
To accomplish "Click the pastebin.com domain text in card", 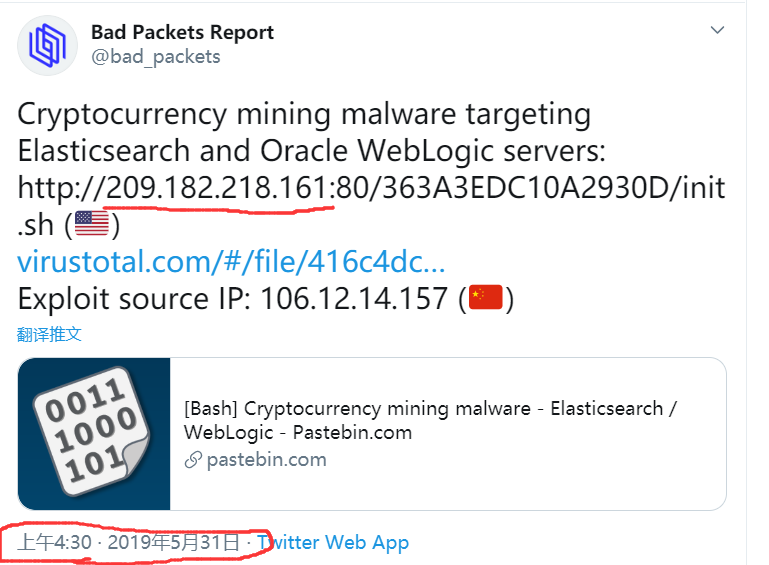I will (x=266, y=460).
